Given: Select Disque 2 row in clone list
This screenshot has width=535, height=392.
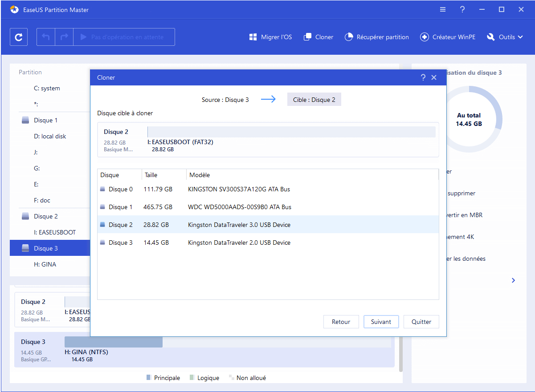Looking at the screenshot, I should [268, 225].
